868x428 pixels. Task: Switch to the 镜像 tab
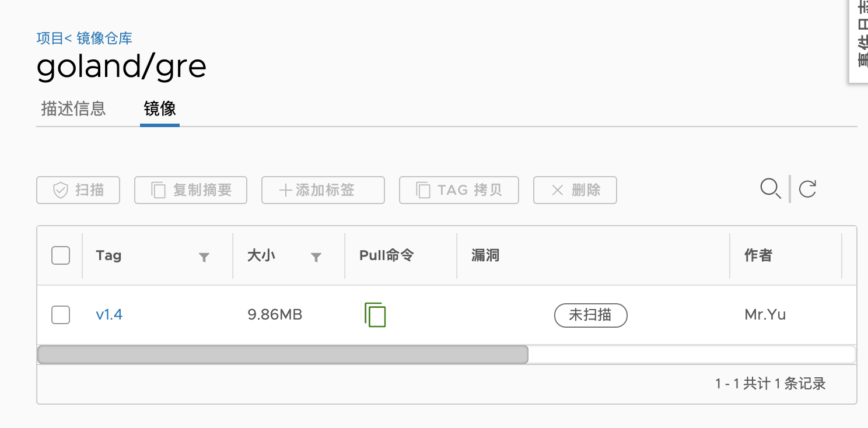159,108
